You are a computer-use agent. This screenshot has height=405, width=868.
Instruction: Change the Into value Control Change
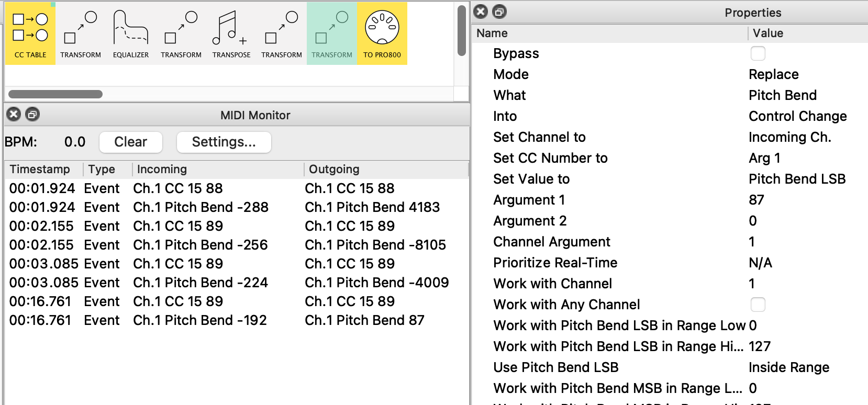pyautogui.click(x=797, y=116)
